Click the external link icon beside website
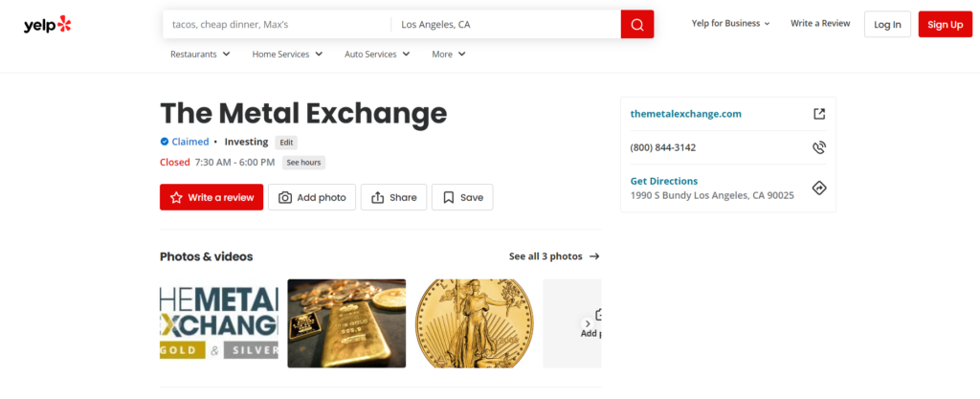 [x=819, y=114]
